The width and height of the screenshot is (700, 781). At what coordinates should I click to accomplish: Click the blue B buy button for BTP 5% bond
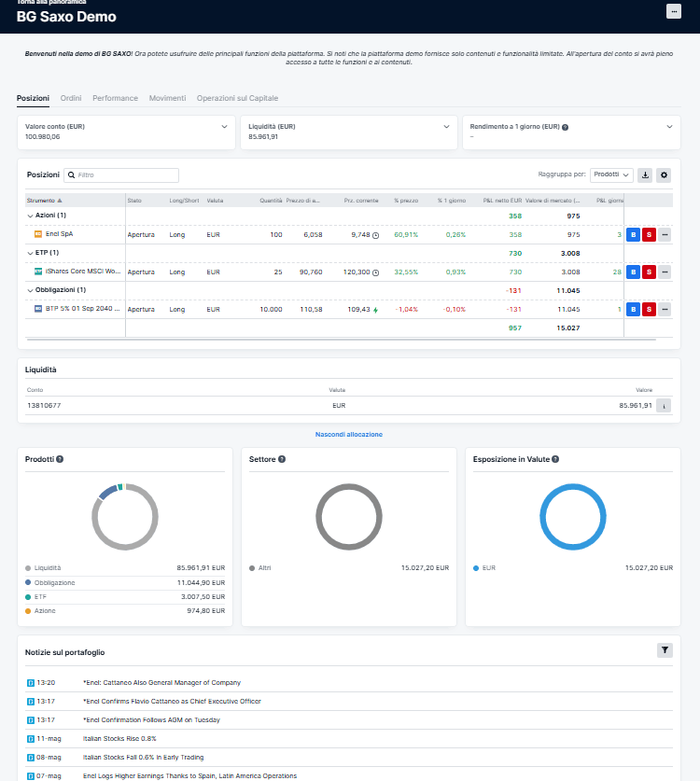point(633,309)
